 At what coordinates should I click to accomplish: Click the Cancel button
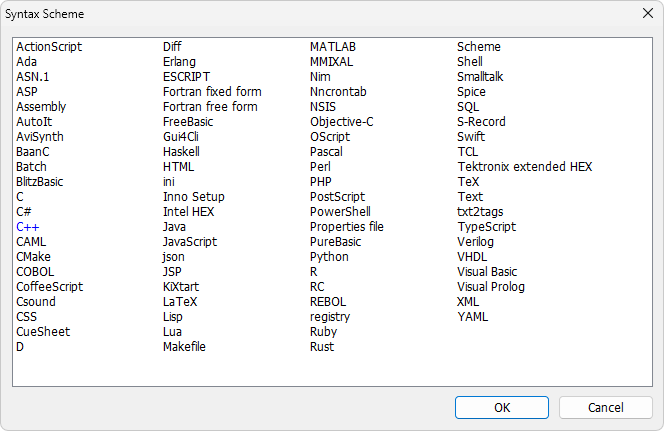pos(606,407)
